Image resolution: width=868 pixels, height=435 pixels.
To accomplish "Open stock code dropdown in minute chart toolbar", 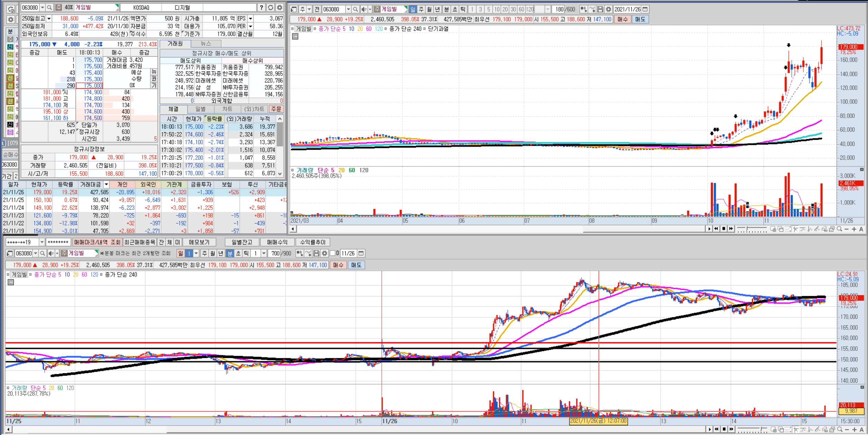I will click(35, 254).
